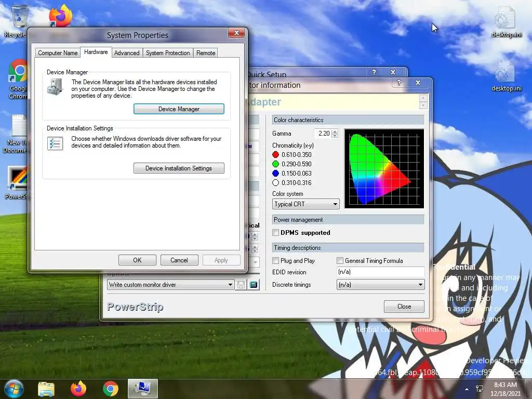Image resolution: width=532 pixels, height=399 pixels.
Task: Toggle the DPMS supported checkbox
Action: click(275, 232)
